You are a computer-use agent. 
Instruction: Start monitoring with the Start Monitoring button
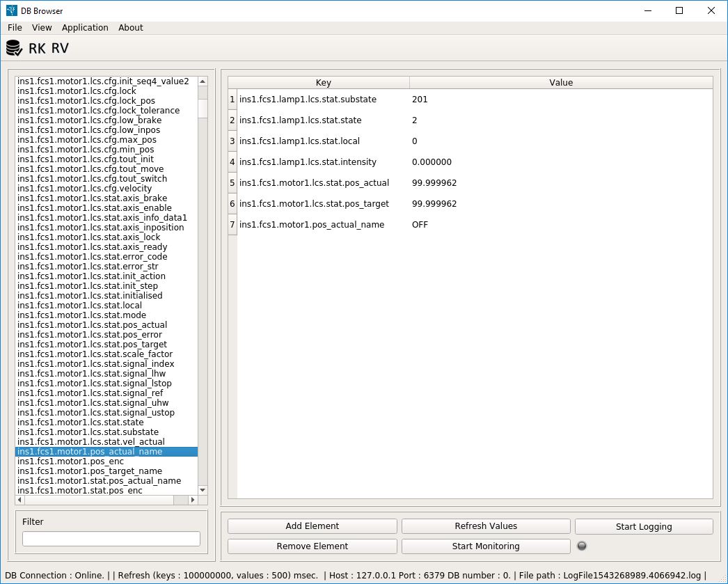point(486,546)
